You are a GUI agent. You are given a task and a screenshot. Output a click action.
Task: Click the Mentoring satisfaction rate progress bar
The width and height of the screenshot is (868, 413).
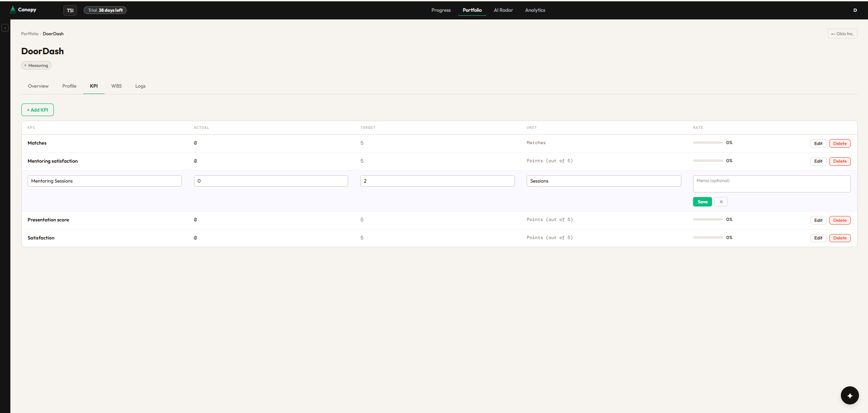tap(708, 161)
